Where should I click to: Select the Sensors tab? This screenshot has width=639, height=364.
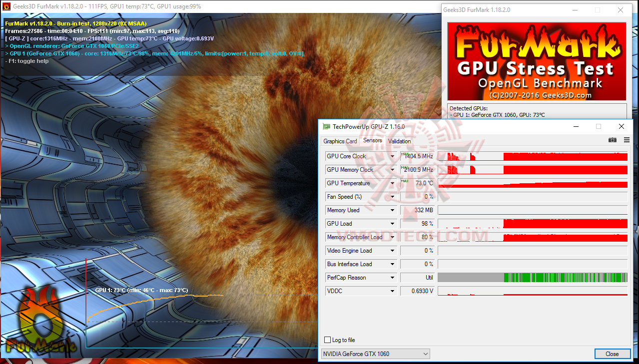(373, 141)
